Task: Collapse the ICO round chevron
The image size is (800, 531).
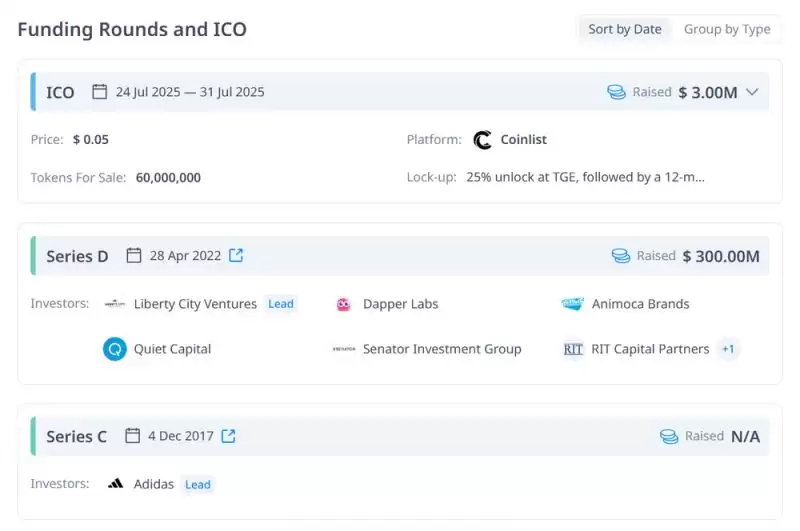Action: tap(753, 92)
